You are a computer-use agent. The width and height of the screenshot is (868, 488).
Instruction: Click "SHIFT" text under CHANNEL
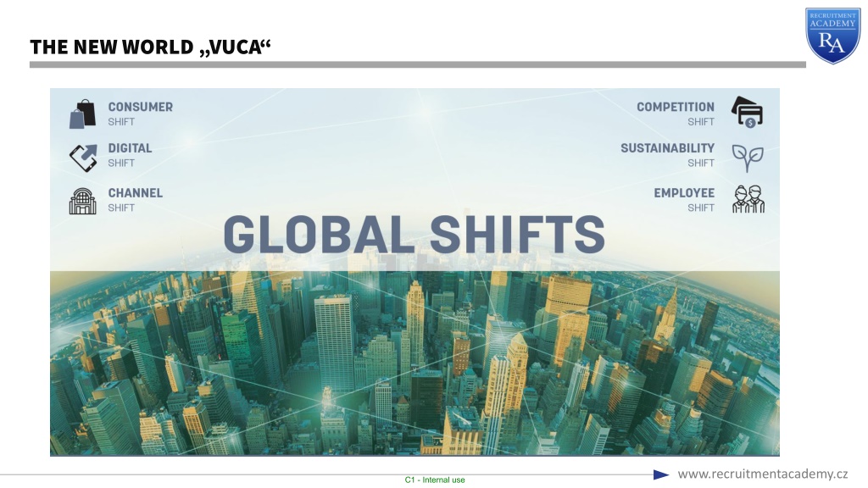pyautogui.click(x=121, y=208)
